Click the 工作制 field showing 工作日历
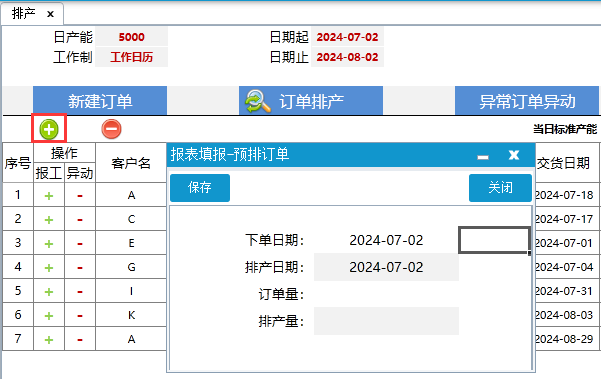The width and height of the screenshot is (601, 379). click(x=131, y=57)
